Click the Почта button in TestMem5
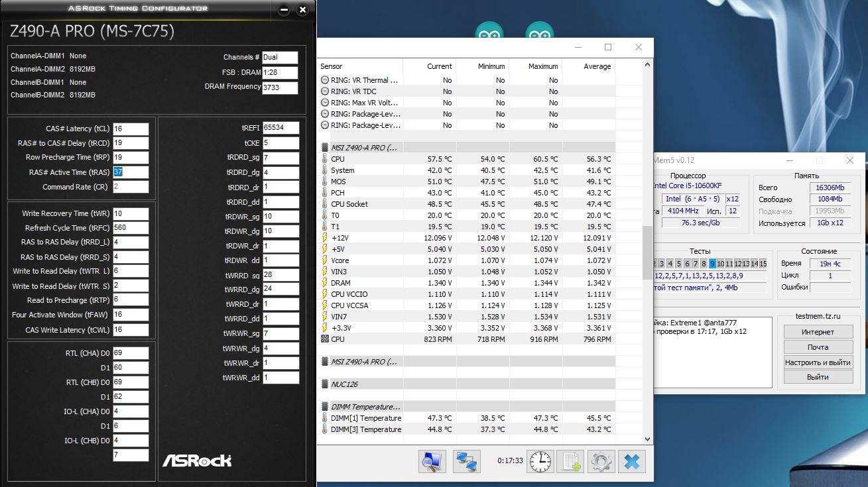868x487 pixels. pos(818,347)
